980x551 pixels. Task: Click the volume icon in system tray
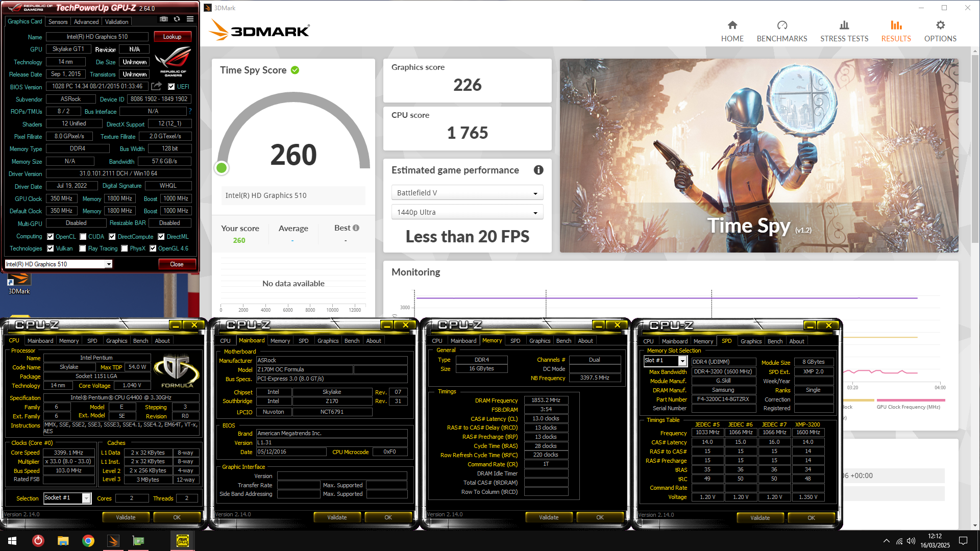(x=911, y=541)
